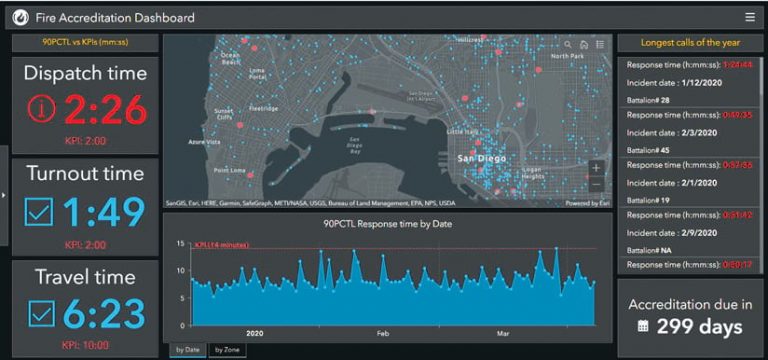Viewport: 768px width, 360px height.
Task: Click the San Diego map label
Action: pyautogui.click(x=481, y=159)
